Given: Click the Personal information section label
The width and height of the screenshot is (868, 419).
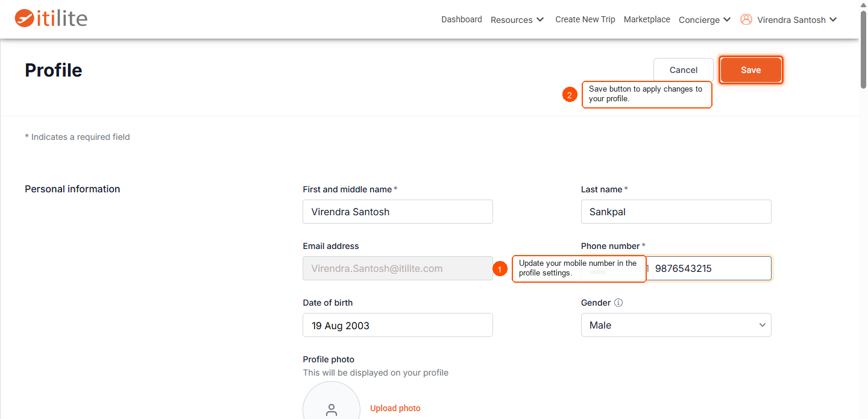Looking at the screenshot, I should click(72, 189).
